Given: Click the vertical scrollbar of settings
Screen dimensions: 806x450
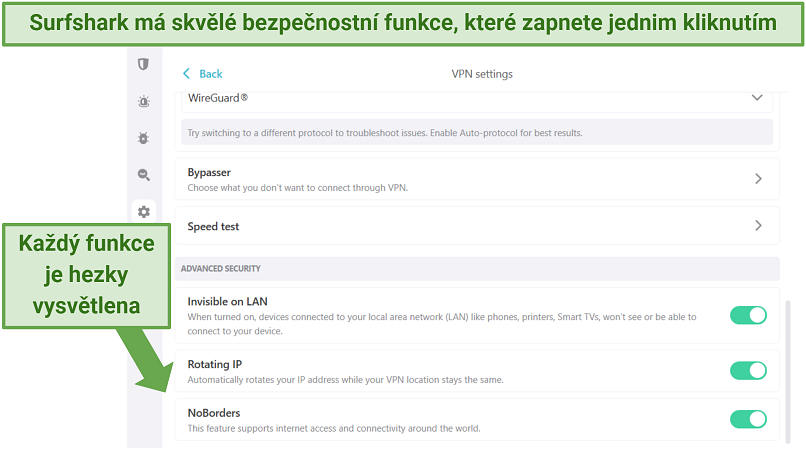Looking at the screenshot, I should [x=788, y=371].
